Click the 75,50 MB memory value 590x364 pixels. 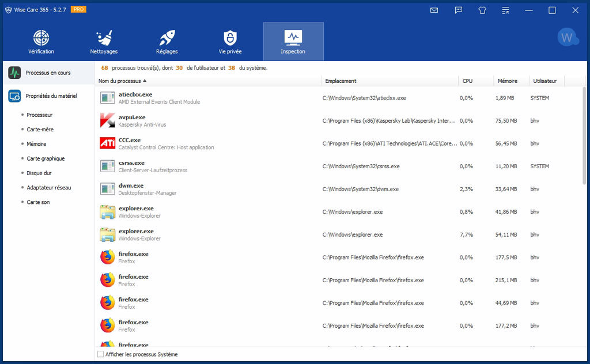506,121
